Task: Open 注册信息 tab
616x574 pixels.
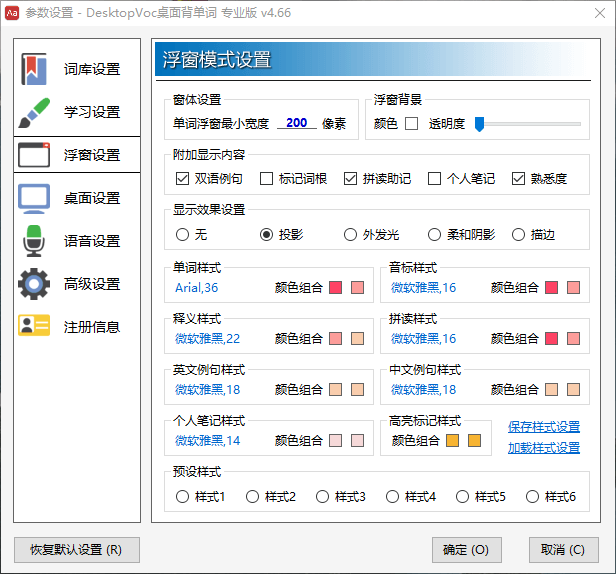Action: pyautogui.click(x=77, y=326)
